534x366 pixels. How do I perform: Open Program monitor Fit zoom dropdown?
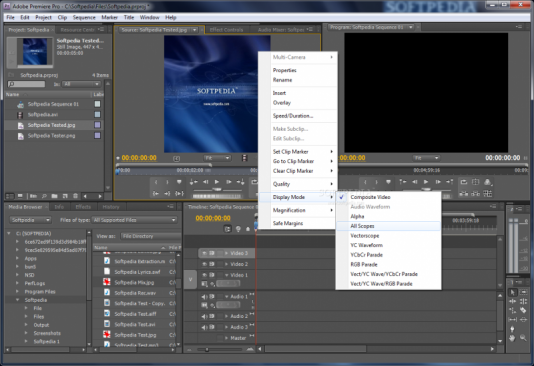426,158
